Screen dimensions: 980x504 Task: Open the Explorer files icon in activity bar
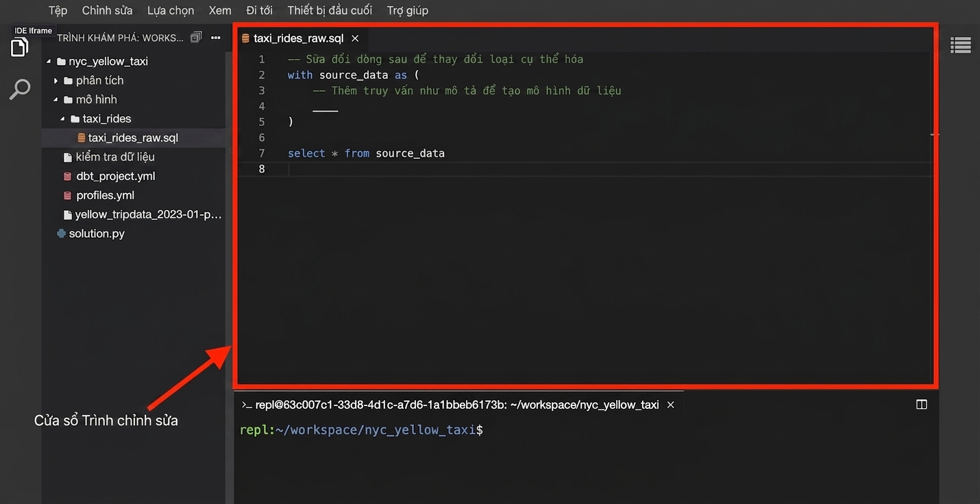click(19, 47)
